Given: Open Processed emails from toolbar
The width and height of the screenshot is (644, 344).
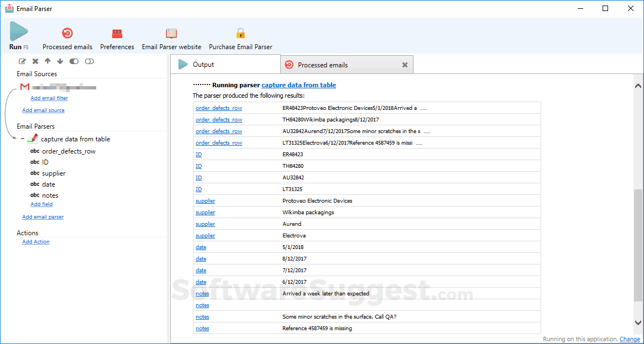Looking at the screenshot, I should (x=67, y=33).
